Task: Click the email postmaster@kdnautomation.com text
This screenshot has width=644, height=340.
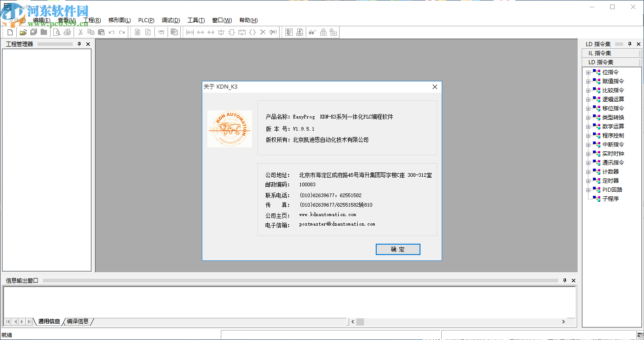Action: tap(337, 224)
